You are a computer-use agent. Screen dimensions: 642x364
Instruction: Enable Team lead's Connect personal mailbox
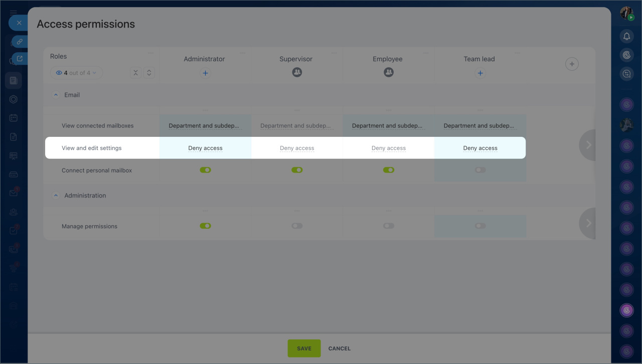point(480,170)
